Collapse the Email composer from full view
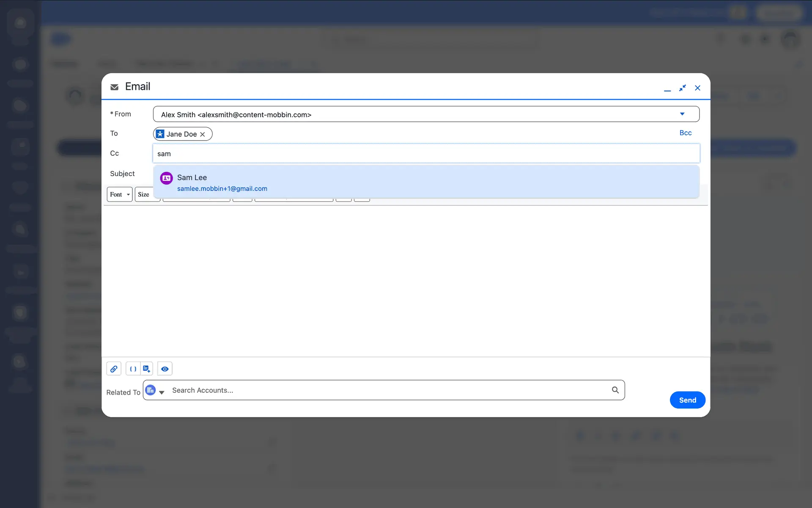Viewport: 812px width, 508px height. pos(682,88)
